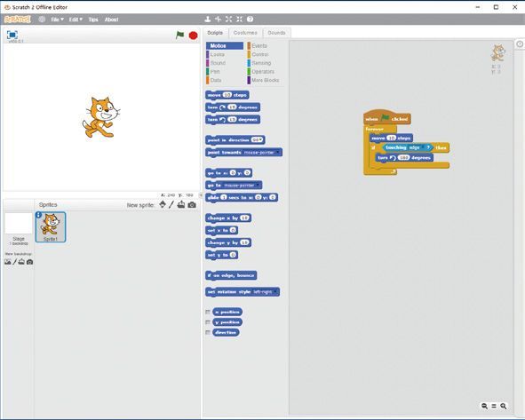Select the Grow sprite tool
The width and height of the screenshot is (525, 420).
(x=228, y=19)
